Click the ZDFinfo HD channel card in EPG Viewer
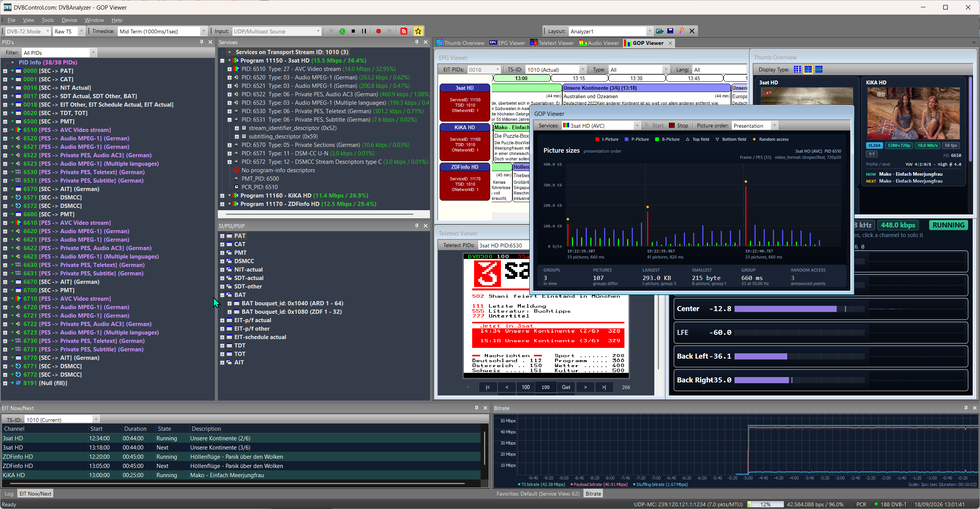 coord(465,181)
